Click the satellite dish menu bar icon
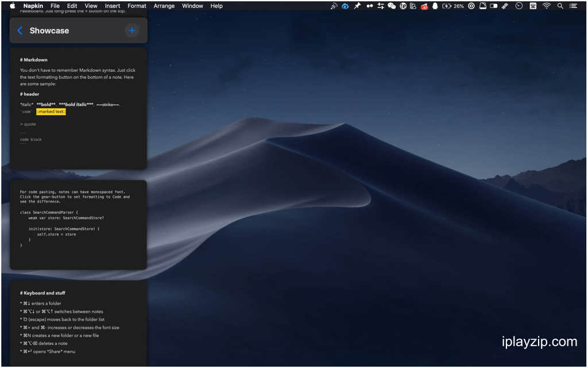Viewport: 588px width, 368px height. point(334,6)
